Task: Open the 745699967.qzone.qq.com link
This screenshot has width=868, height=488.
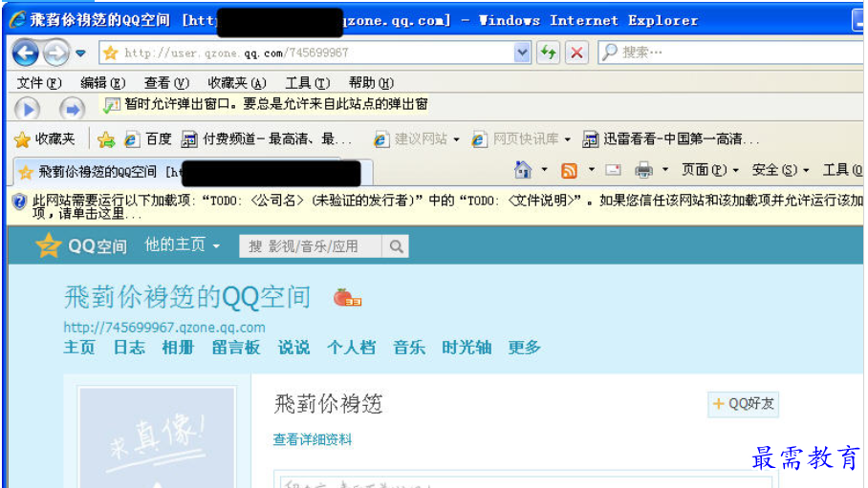Action: [164, 328]
